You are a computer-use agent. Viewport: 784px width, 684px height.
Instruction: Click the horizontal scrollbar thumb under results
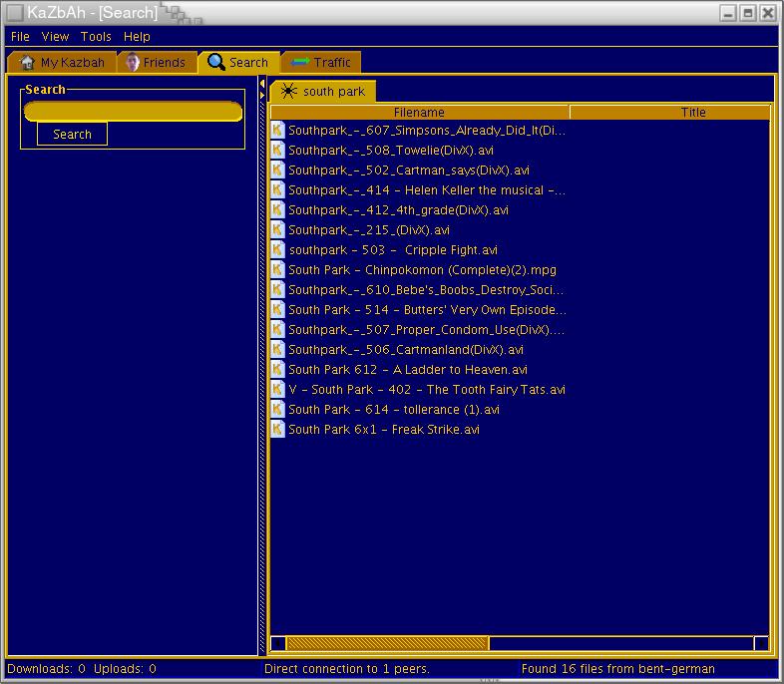point(387,643)
